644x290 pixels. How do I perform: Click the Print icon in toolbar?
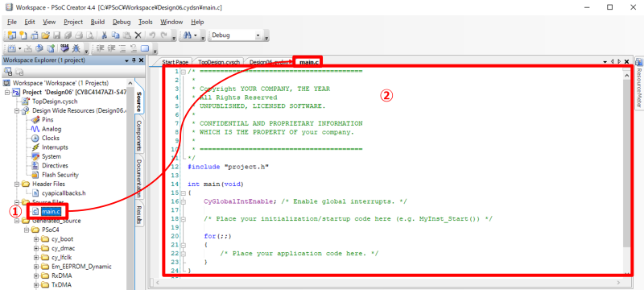click(78, 35)
